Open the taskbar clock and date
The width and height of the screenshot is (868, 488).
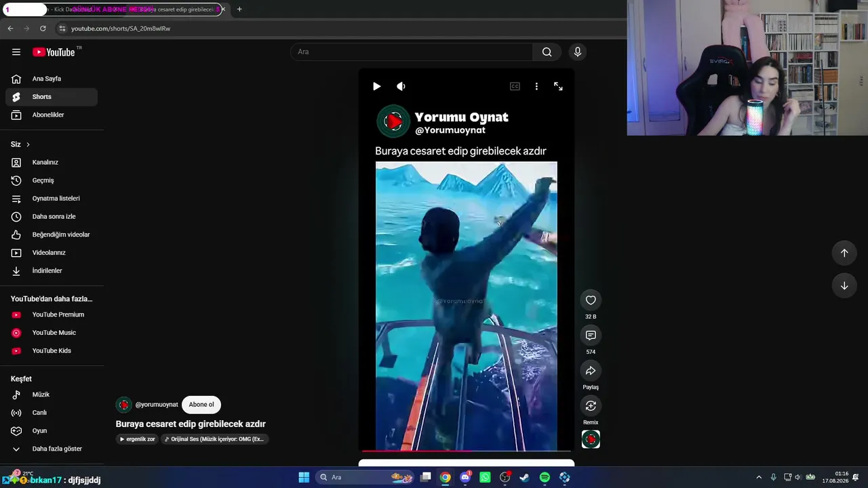(x=835, y=477)
